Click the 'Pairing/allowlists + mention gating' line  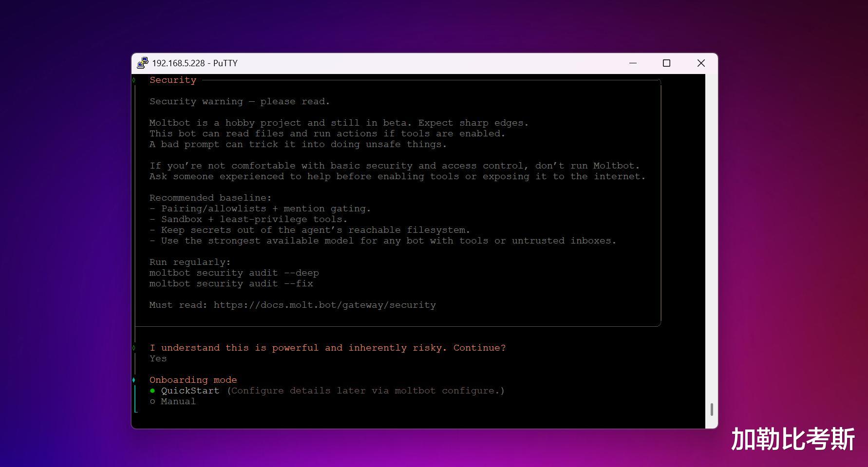click(x=260, y=208)
